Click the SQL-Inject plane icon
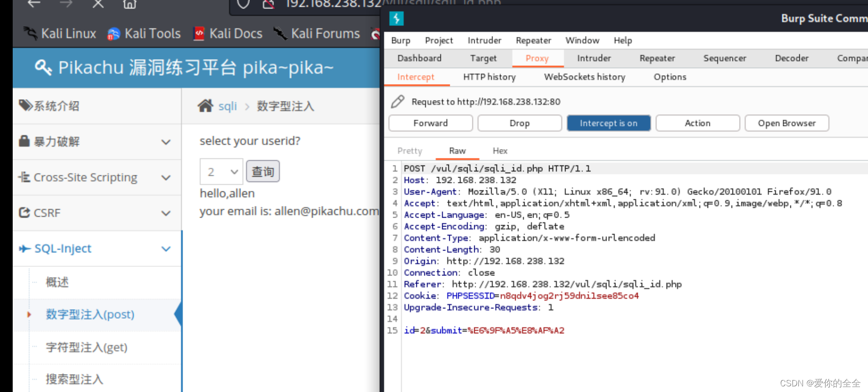The height and width of the screenshot is (392, 868). pos(24,248)
